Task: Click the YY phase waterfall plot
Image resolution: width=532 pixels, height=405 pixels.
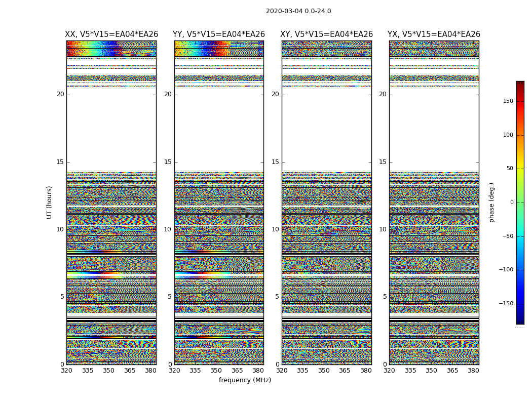Action: pos(219,202)
